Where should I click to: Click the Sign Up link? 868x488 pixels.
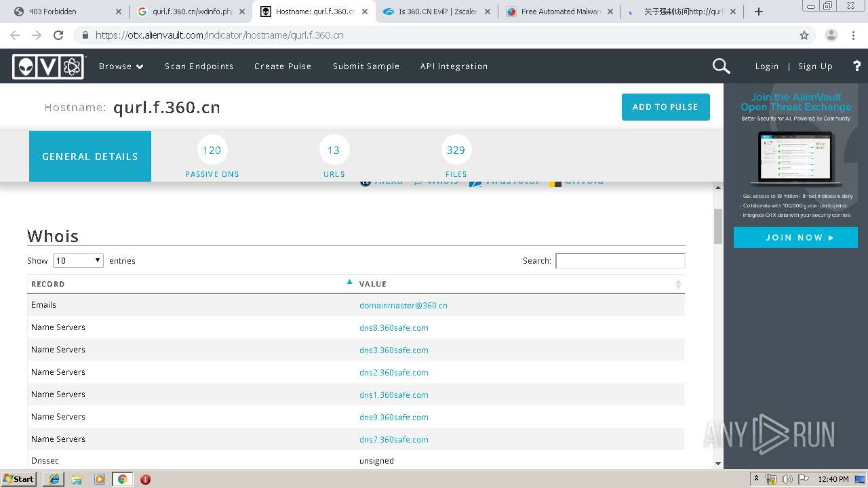click(x=815, y=66)
